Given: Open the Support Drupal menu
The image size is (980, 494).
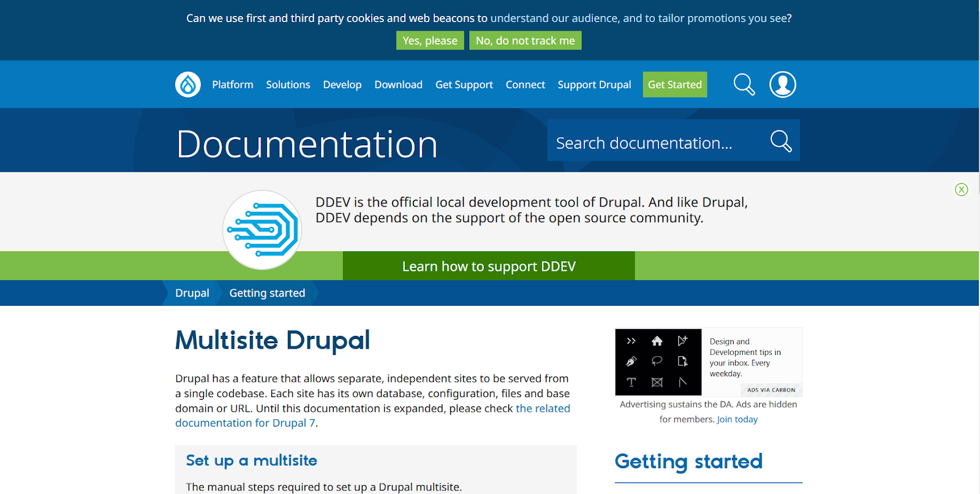Looking at the screenshot, I should [x=595, y=85].
